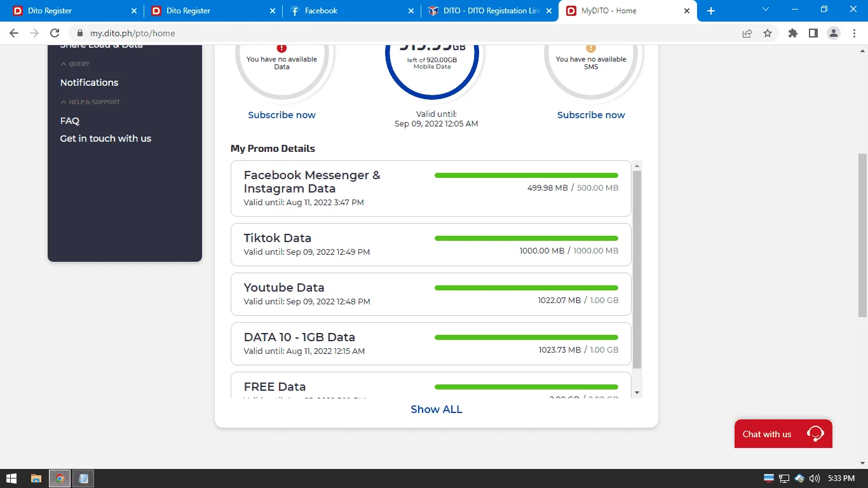Open the Chrome three-dot menu

tap(854, 33)
